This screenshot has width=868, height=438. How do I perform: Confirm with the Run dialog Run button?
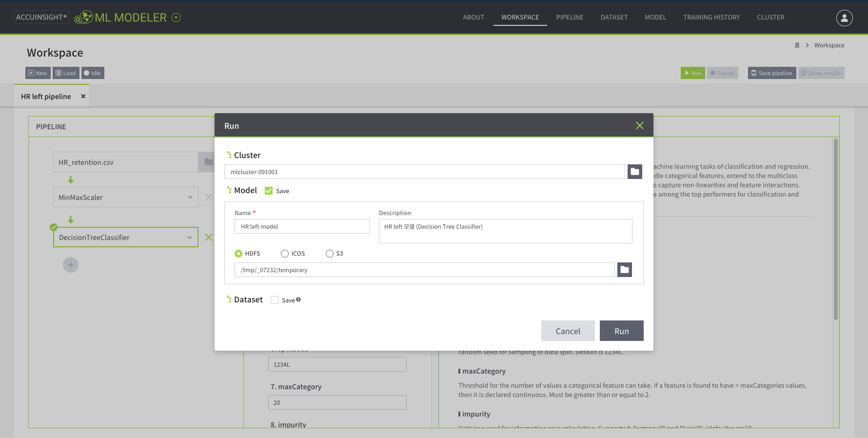tap(621, 331)
